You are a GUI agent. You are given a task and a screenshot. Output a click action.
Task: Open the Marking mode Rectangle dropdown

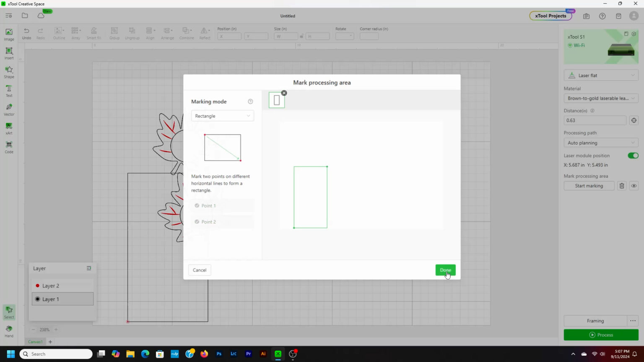(222, 116)
